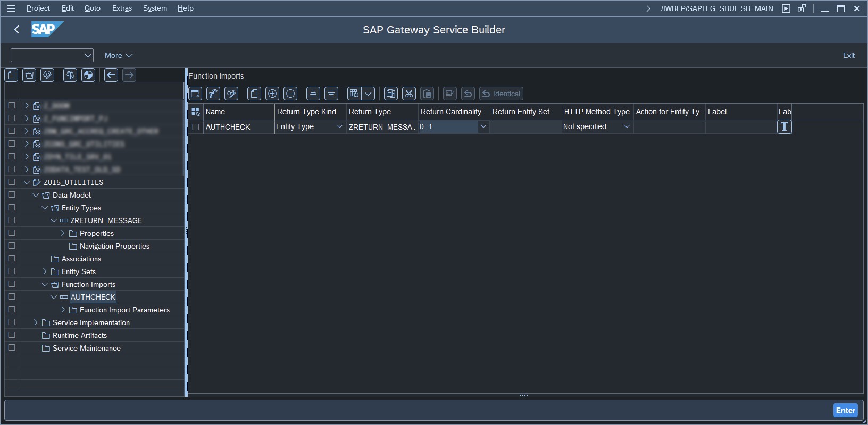Screen dimensions: 868x425
Task: Open the Project menu
Action: (38, 8)
